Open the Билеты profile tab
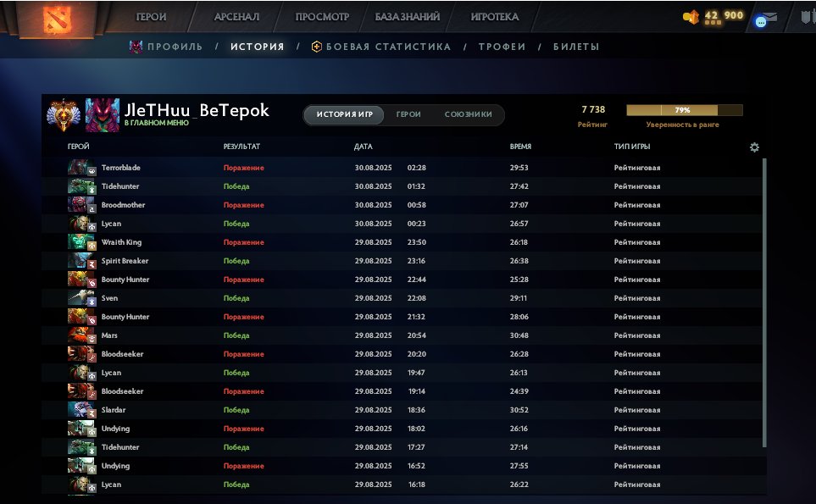The width and height of the screenshot is (816, 504). (576, 47)
